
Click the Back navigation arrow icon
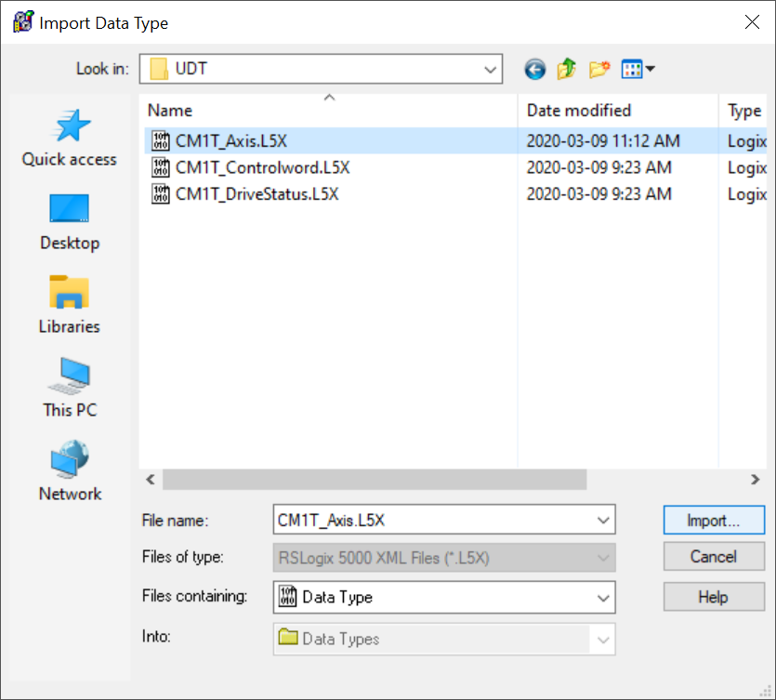point(534,69)
